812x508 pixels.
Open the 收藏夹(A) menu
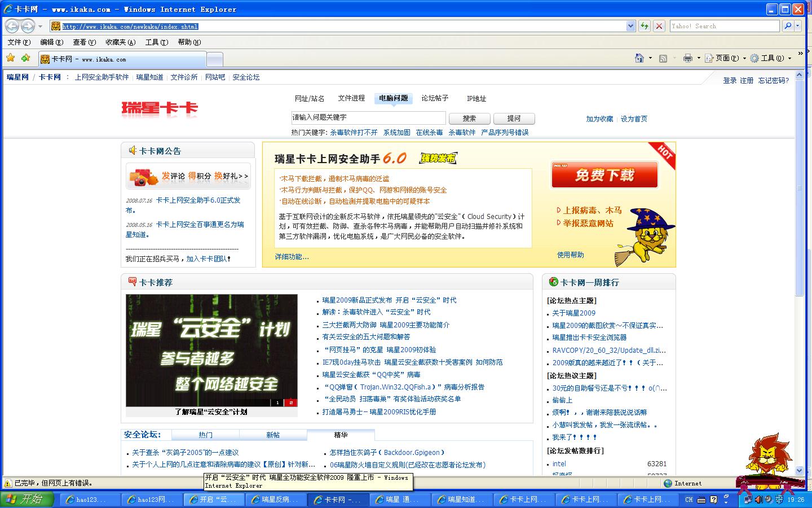pyautogui.click(x=121, y=42)
